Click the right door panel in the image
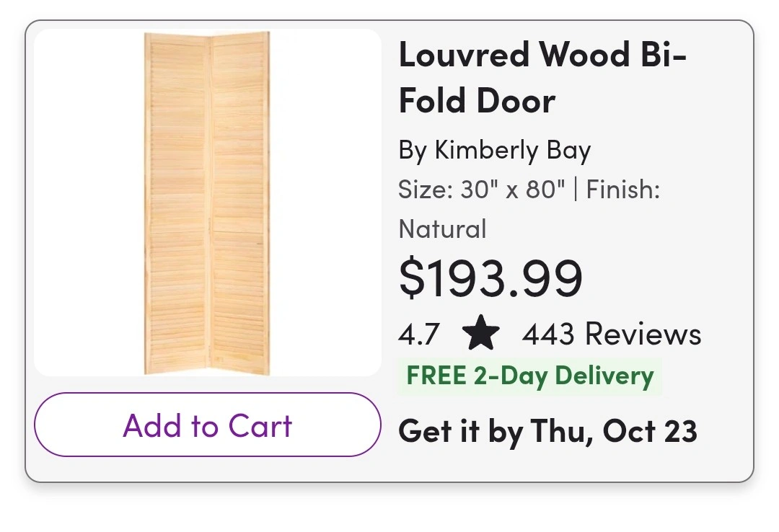The width and height of the screenshot is (779, 532). (239, 203)
